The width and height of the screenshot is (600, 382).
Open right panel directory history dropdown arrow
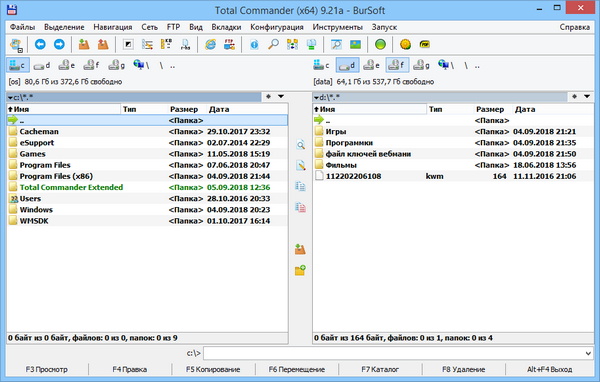(587, 96)
